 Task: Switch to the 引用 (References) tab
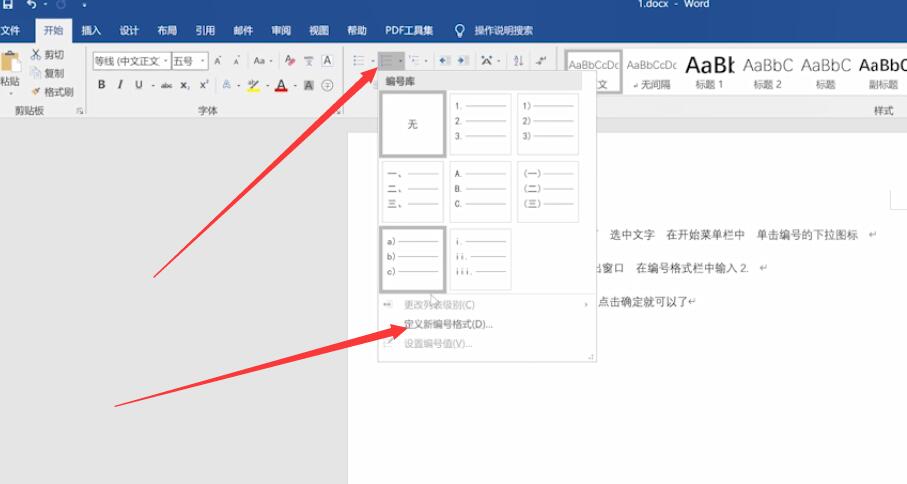[x=205, y=31]
